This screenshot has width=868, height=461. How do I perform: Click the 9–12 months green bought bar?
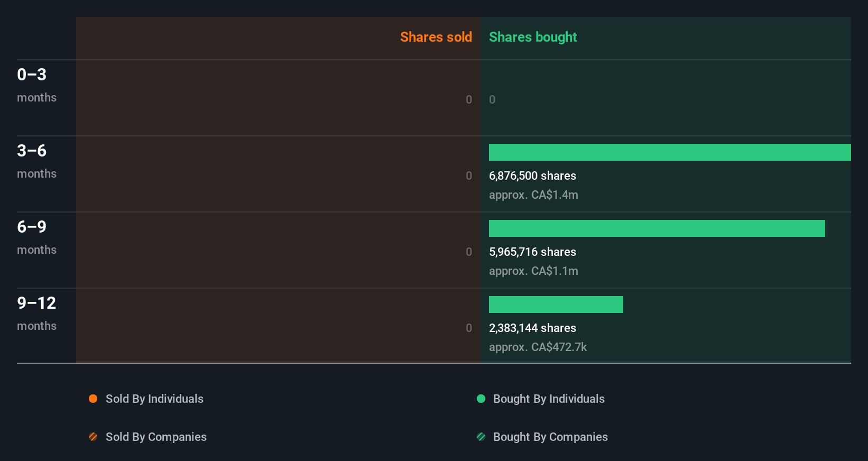(556, 305)
